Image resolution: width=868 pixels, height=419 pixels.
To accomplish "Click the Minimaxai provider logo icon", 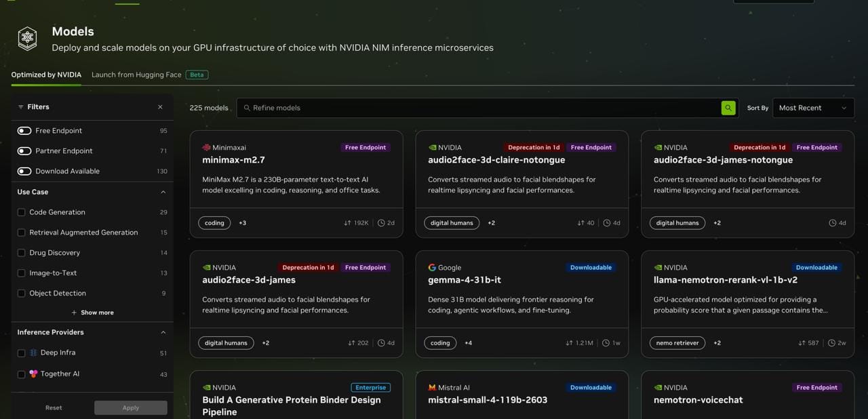I will coord(206,147).
